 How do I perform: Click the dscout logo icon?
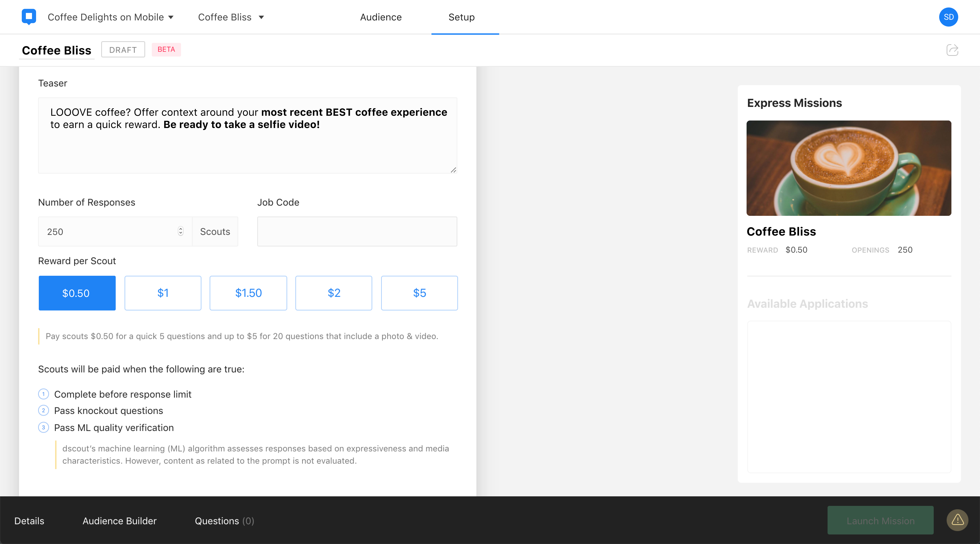point(29,17)
